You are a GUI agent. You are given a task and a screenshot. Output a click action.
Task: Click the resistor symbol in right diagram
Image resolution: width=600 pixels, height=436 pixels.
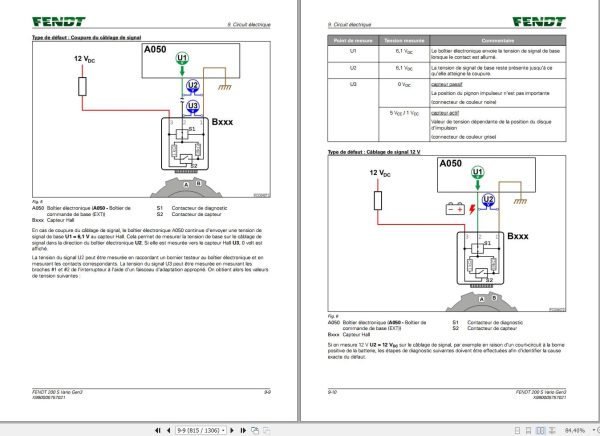[x=378, y=201]
